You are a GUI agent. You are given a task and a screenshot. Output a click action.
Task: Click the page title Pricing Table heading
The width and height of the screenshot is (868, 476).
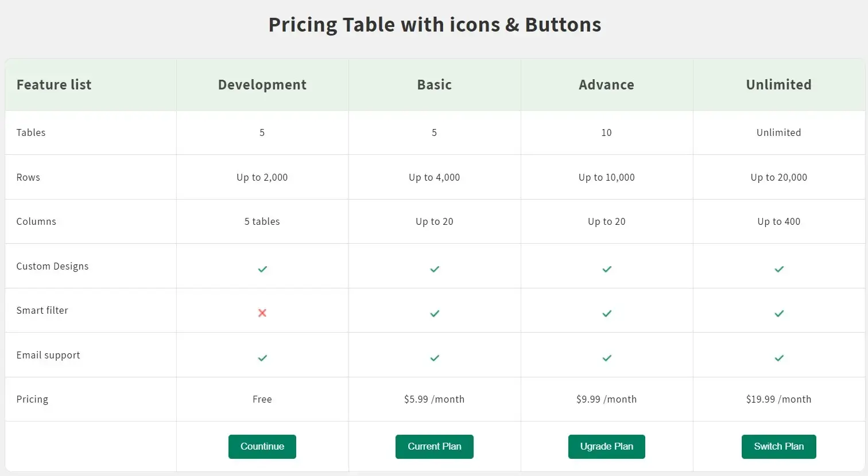click(x=435, y=25)
